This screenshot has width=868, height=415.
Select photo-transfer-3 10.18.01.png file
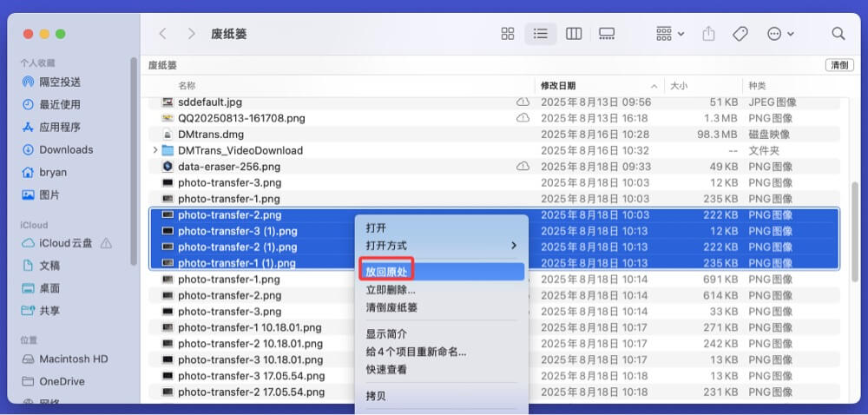[x=250, y=359]
